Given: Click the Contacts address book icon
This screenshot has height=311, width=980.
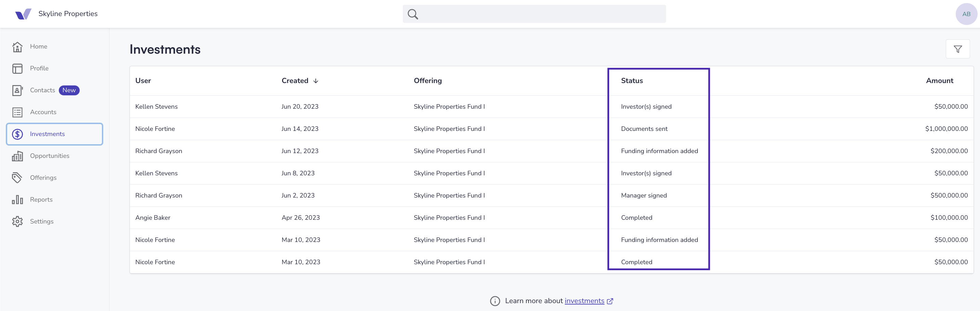Looking at the screenshot, I should pyautogui.click(x=17, y=90).
